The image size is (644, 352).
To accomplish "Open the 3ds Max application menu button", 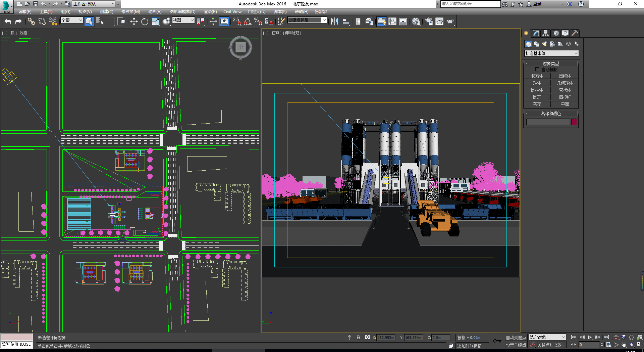I will 6,6.
